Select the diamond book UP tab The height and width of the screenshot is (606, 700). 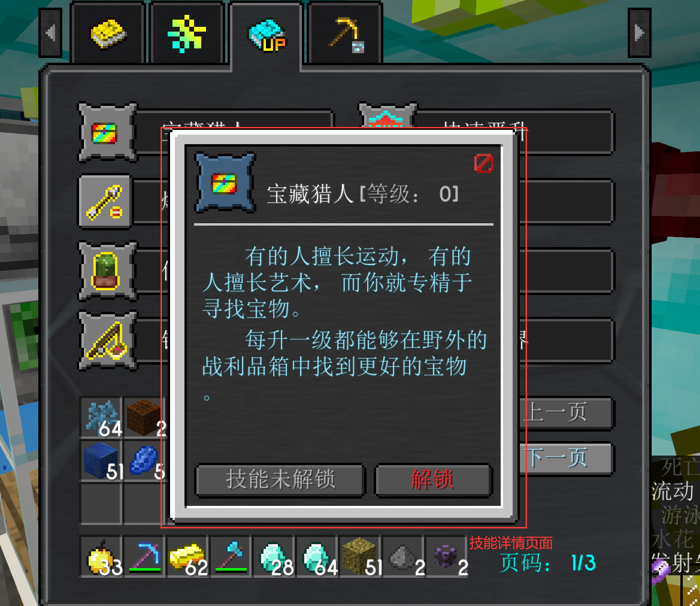pos(266,34)
